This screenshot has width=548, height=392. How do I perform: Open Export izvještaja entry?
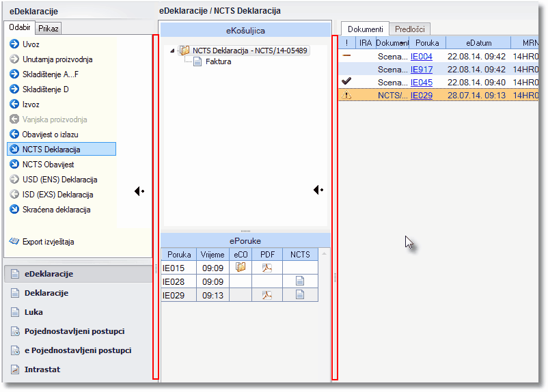pyautogui.click(x=49, y=242)
